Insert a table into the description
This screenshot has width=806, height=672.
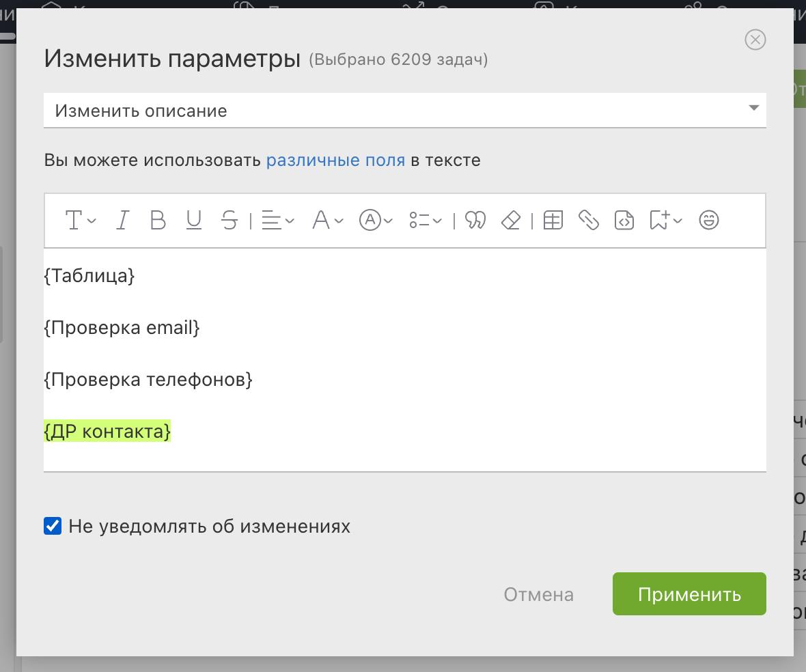(x=553, y=221)
